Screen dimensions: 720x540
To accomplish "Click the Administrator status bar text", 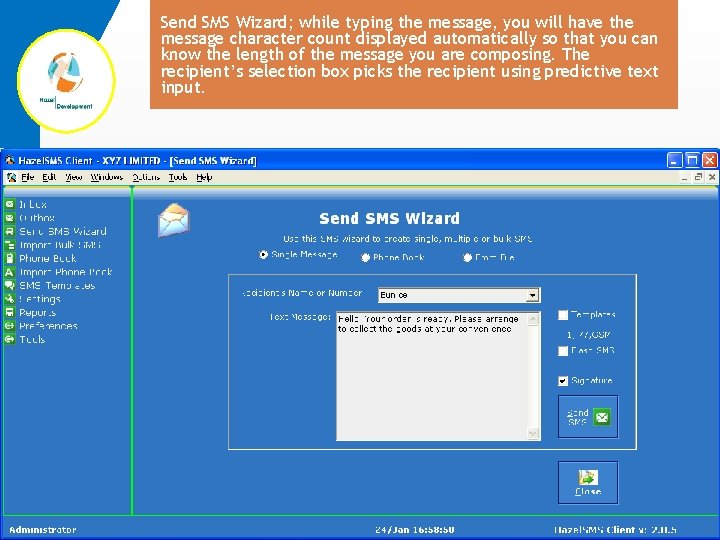I will tap(43, 529).
